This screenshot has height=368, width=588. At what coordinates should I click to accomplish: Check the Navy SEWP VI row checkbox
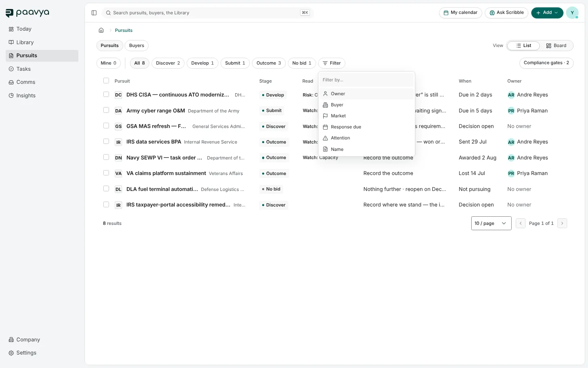click(x=106, y=157)
